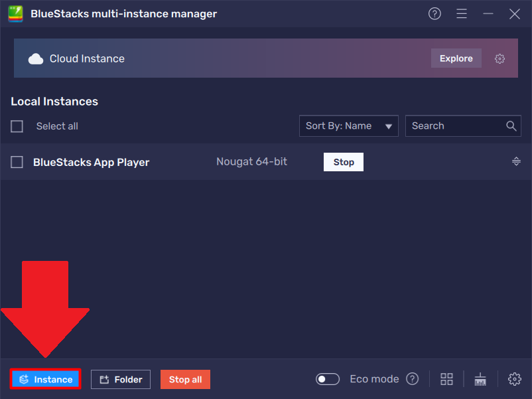Click the Cloud Instance settings gear

coord(499,58)
